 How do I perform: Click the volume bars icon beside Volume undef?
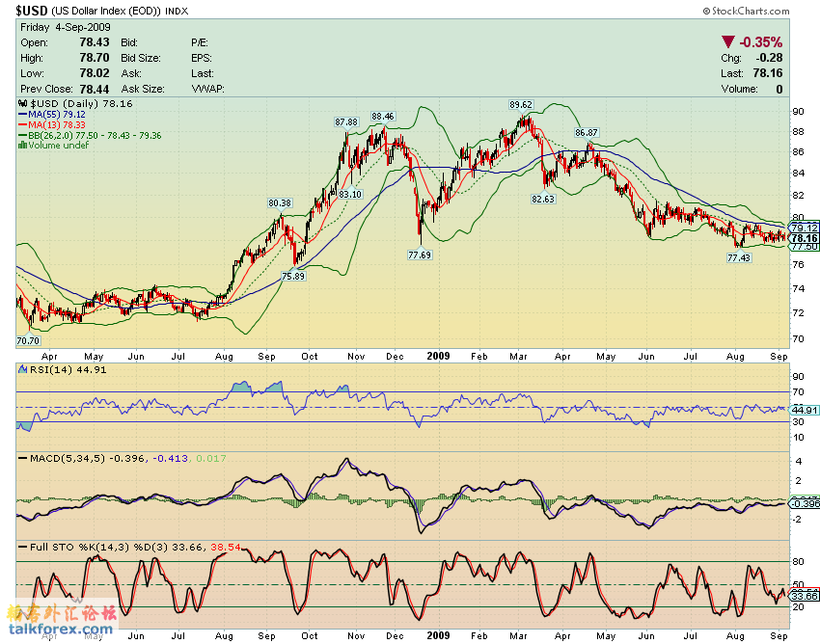coord(22,146)
